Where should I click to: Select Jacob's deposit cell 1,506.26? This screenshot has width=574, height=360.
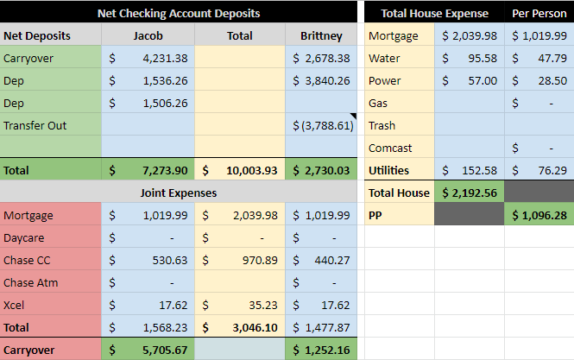point(148,102)
